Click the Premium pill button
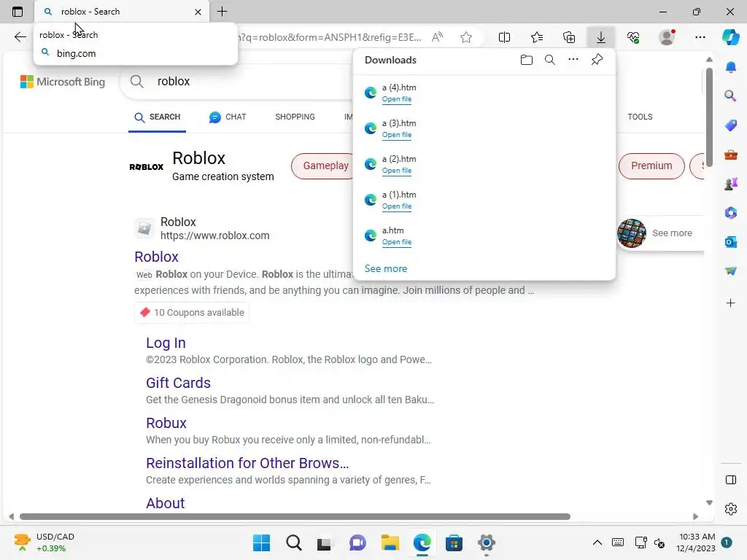This screenshot has width=747, height=560. click(x=651, y=166)
